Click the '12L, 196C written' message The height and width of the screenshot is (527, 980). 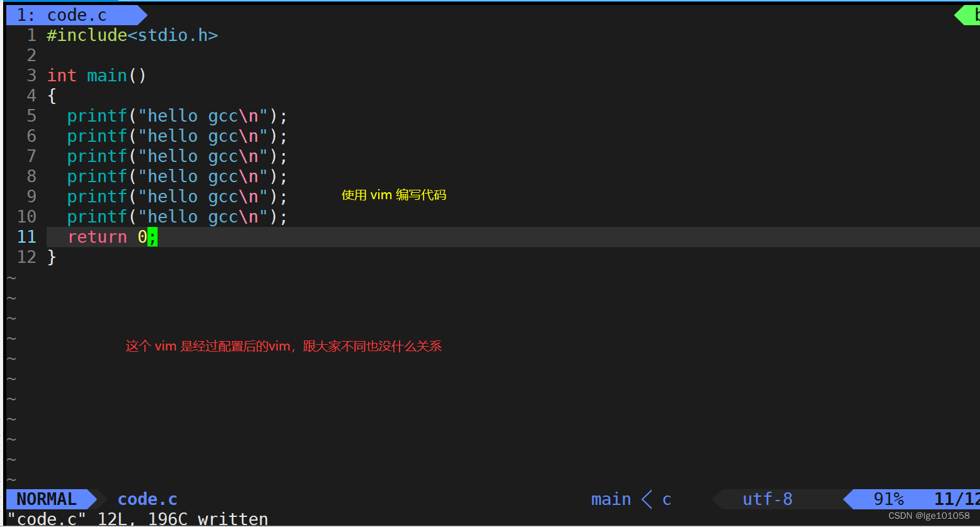tap(183, 519)
